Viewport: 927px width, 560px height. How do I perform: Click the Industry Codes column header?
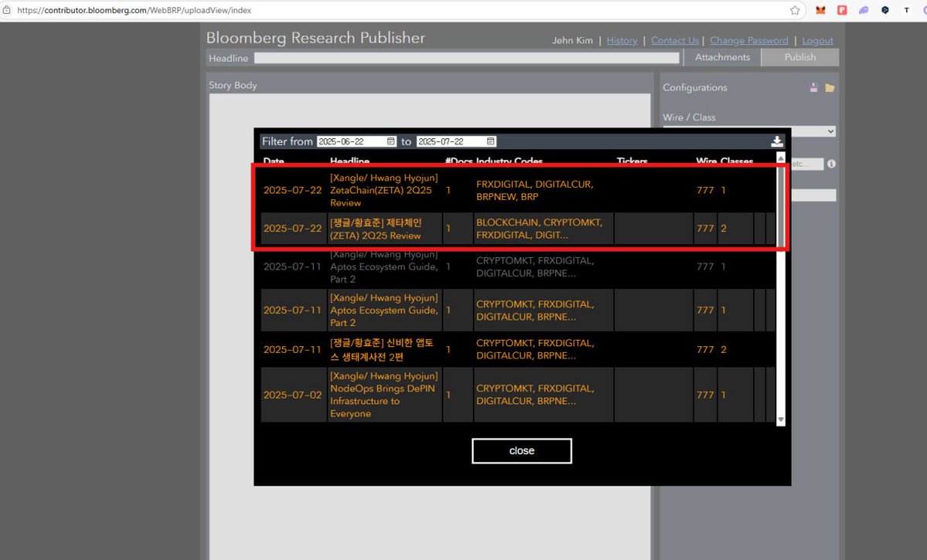click(x=510, y=161)
